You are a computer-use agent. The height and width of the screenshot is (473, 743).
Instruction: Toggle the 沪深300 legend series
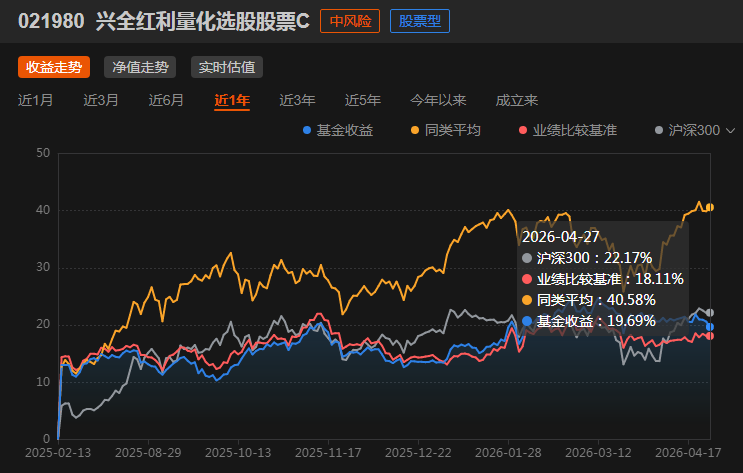(x=687, y=130)
